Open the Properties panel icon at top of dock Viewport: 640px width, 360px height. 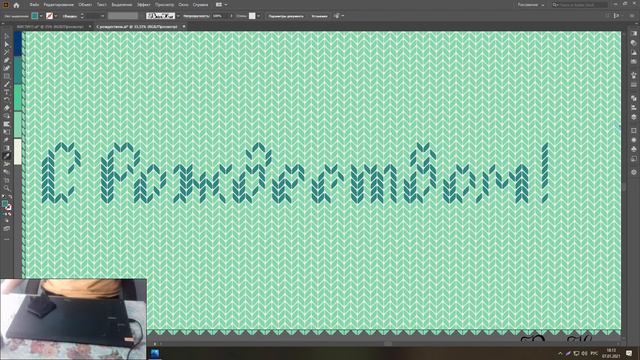coord(633,34)
